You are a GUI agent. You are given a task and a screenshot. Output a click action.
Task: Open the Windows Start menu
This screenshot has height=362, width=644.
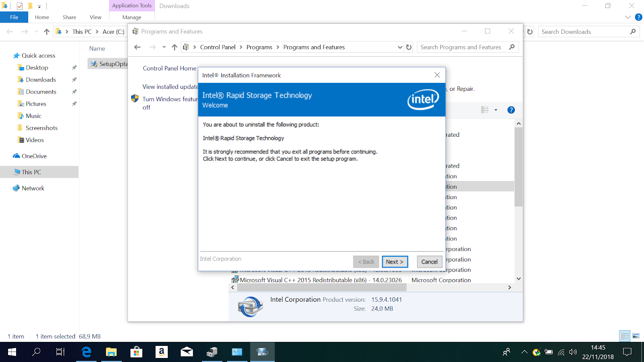[12, 352]
